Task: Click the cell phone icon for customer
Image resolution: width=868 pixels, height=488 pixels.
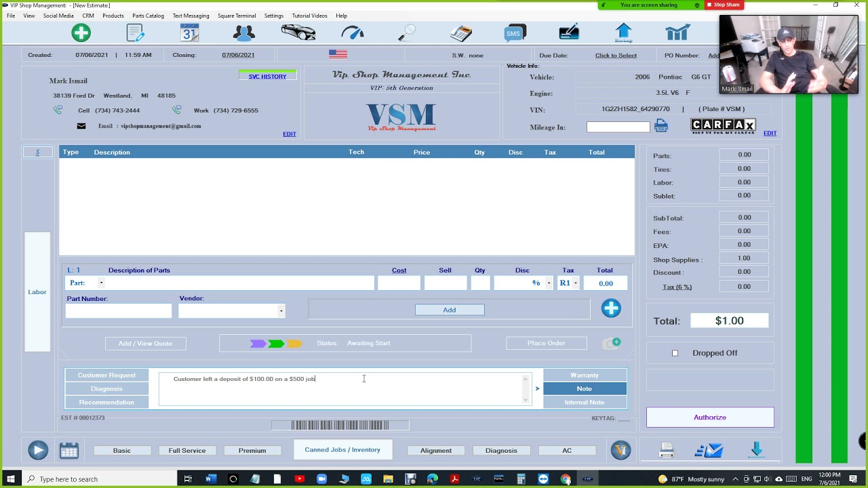Action: point(58,110)
